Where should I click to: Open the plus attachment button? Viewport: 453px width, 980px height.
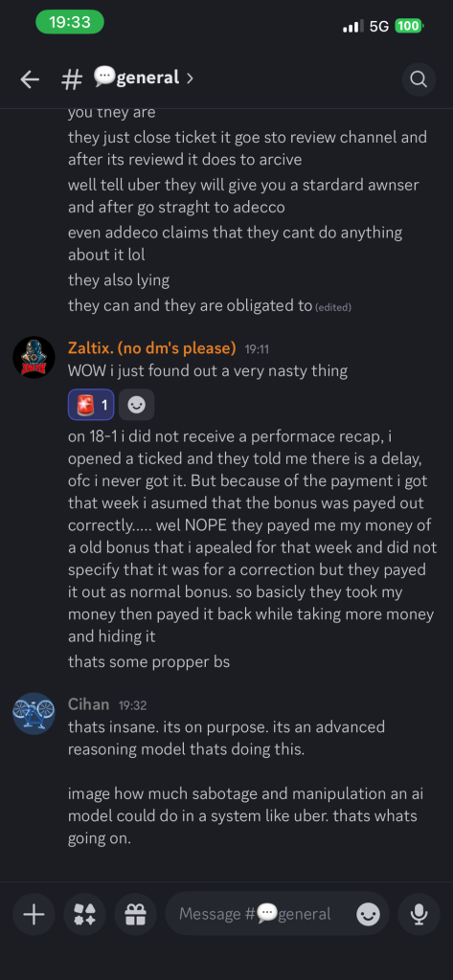34,915
